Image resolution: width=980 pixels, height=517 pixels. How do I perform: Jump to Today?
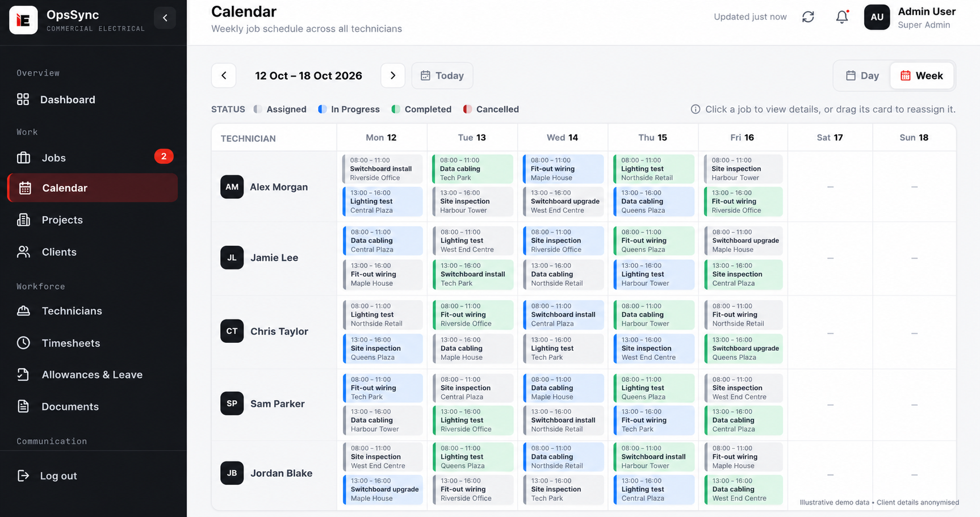pos(442,75)
